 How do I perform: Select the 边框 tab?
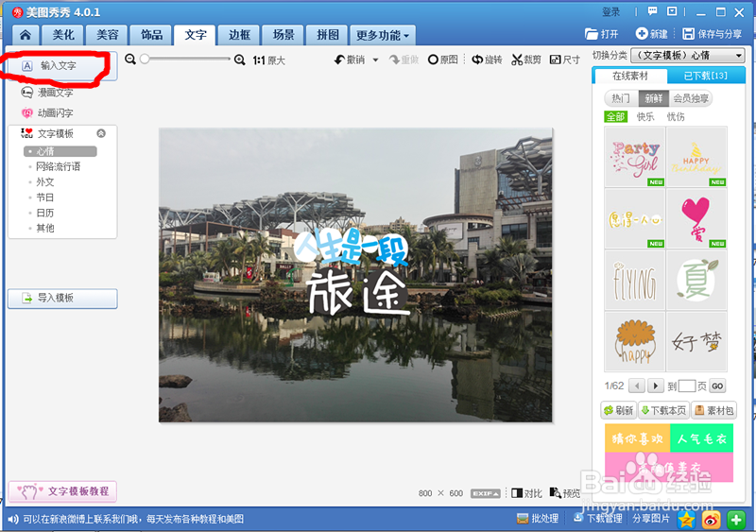(240, 35)
